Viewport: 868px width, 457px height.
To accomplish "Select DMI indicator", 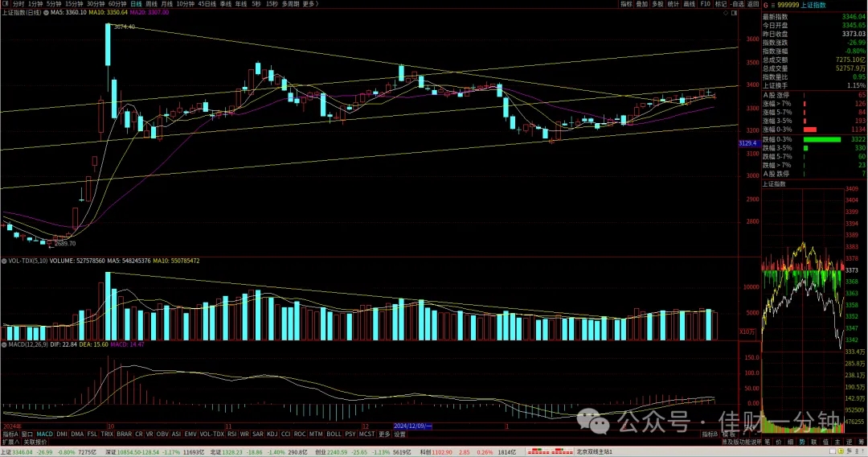I will click(x=61, y=434).
